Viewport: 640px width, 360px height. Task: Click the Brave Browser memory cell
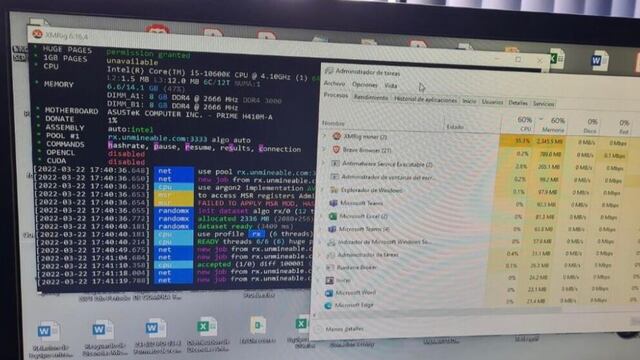tap(549, 154)
